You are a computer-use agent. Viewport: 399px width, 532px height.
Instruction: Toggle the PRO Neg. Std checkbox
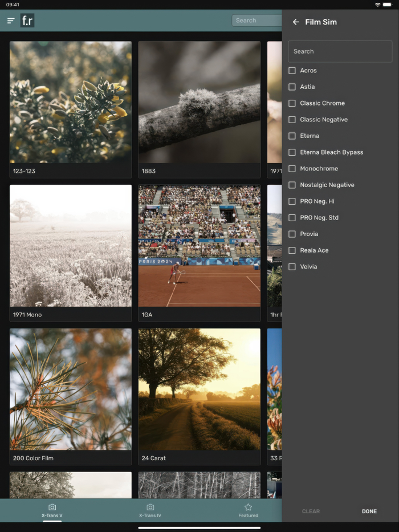point(292,217)
